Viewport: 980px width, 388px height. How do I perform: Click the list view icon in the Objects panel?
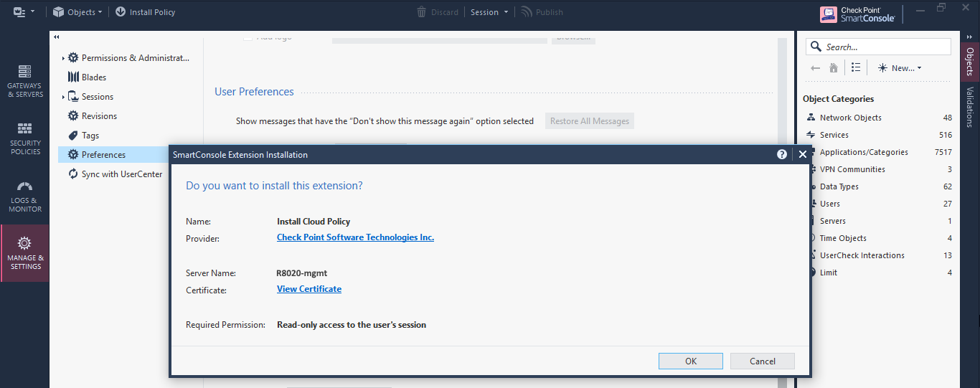[x=856, y=68]
